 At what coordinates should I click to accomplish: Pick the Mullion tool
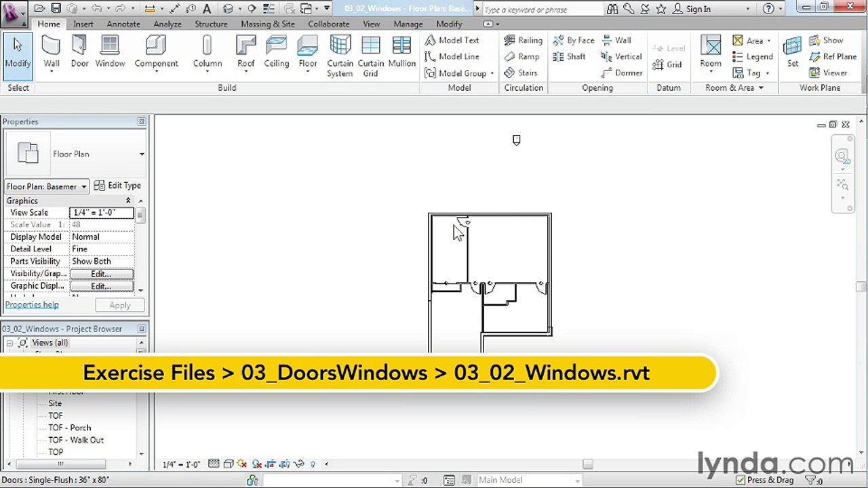401,52
